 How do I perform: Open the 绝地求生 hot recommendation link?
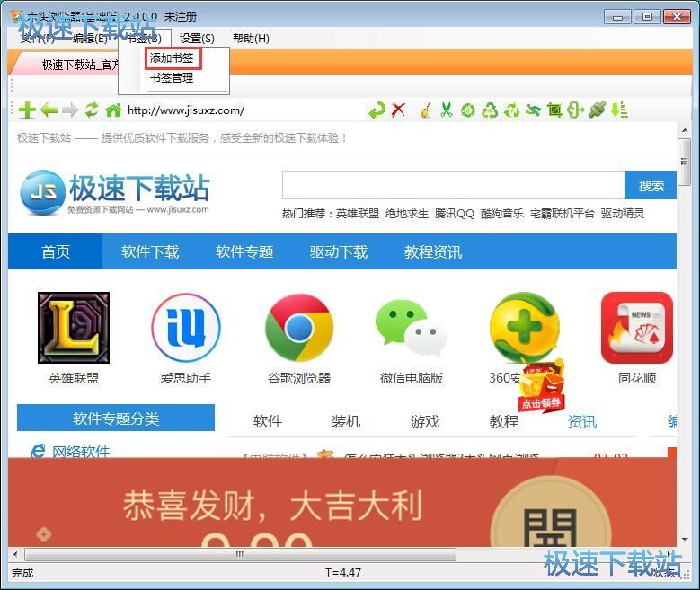click(x=407, y=214)
